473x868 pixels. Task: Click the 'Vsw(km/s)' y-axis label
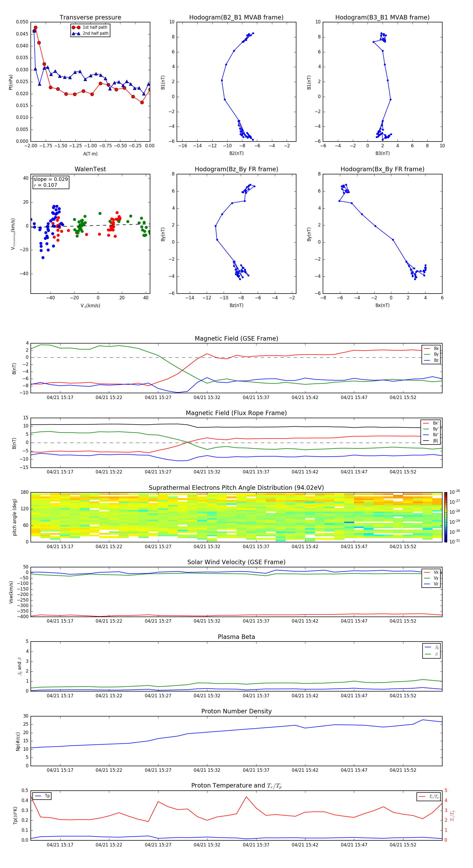(x=11, y=592)
